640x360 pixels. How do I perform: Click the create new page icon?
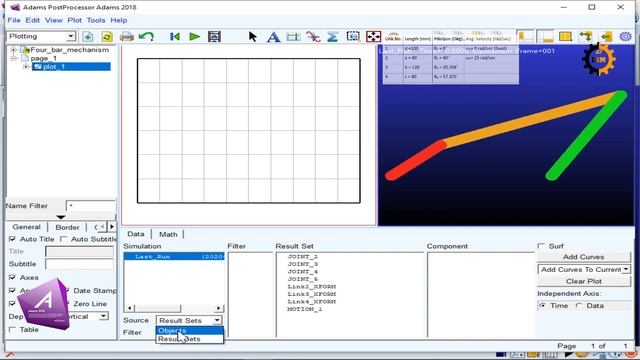(88, 37)
